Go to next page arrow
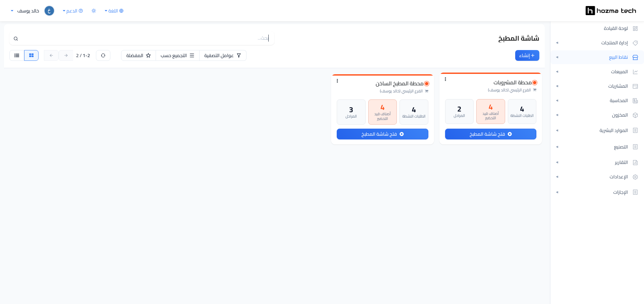644x304 pixels. click(x=66, y=55)
